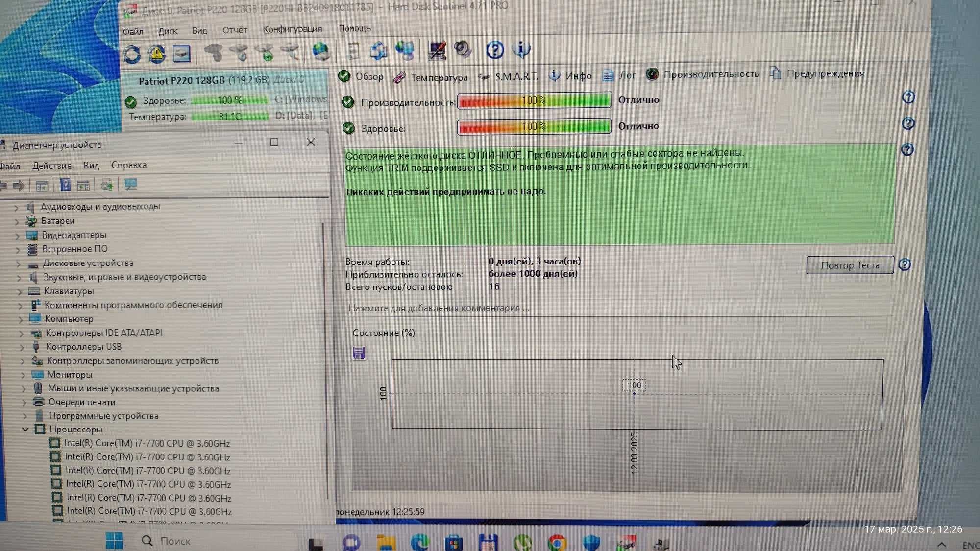980x551 pixels.
Task: Click the Здоровье 100 % bar on Обзор tab
Action: pos(534,127)
